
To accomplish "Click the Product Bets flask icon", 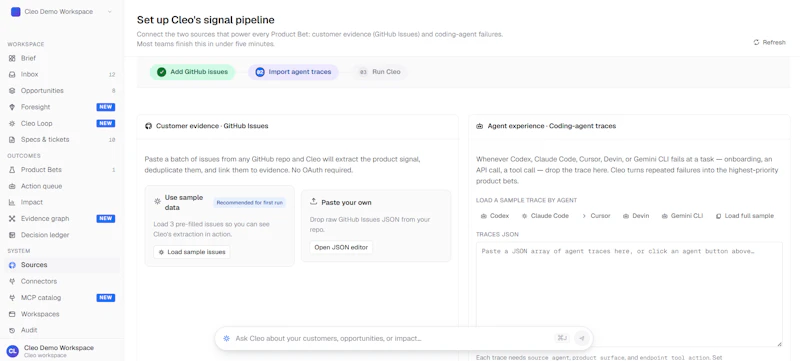I will tap(12, 170).
